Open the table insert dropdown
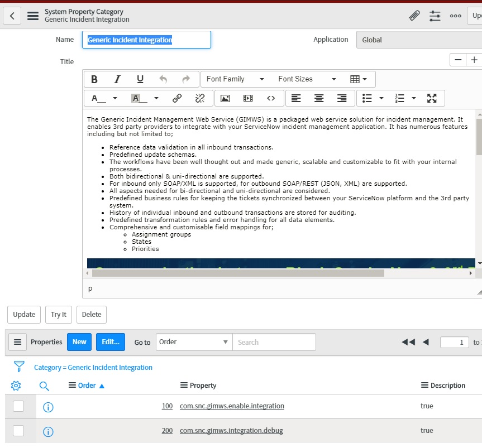Image resolution: width=482 pixels, height=448 pixels. pos(359,79)
